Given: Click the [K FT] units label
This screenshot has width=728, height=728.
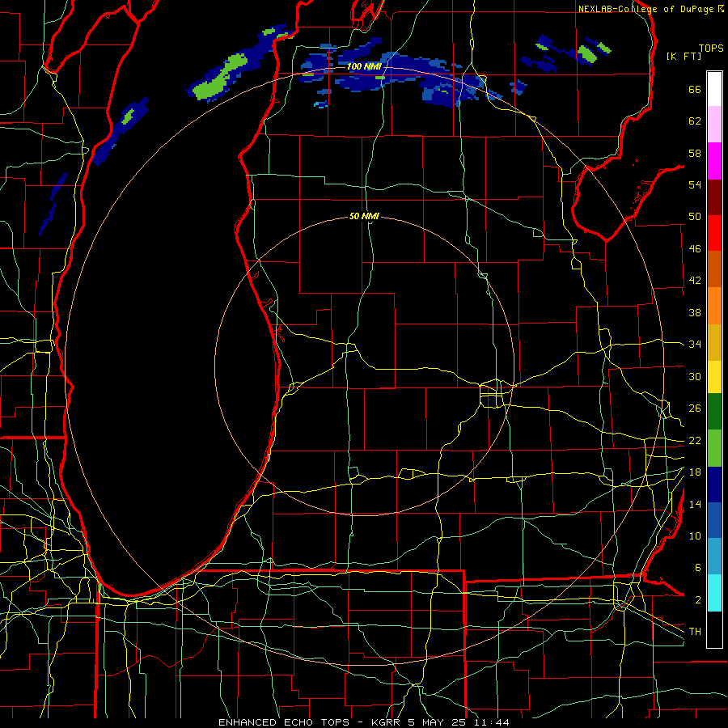Looking at the screenshot, I should point(684,56).
